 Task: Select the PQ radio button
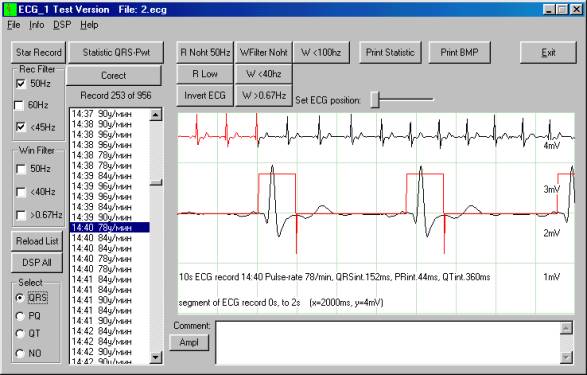pos(20,316)
